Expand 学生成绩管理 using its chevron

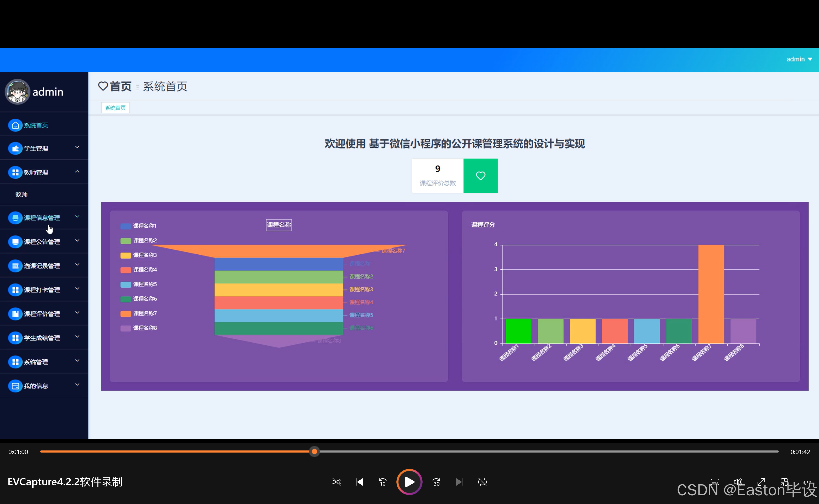point(77,337)
